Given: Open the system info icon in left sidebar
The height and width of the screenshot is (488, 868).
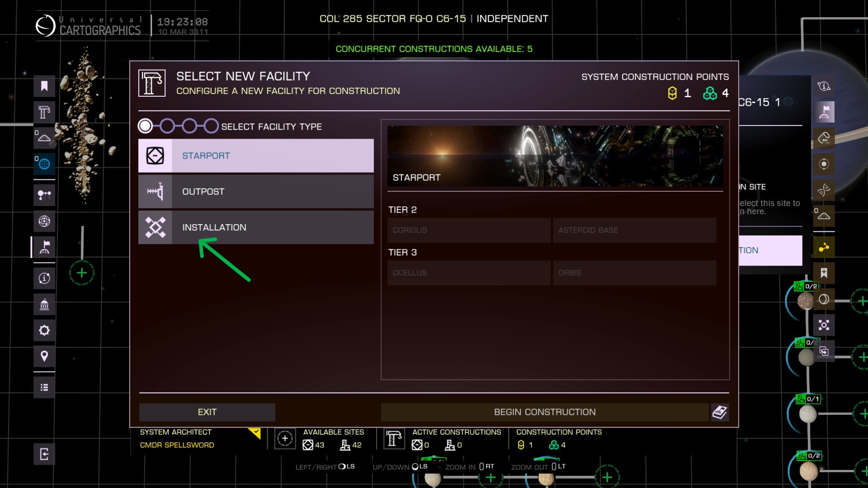Looking at the screenshot, I should point(44,278).
